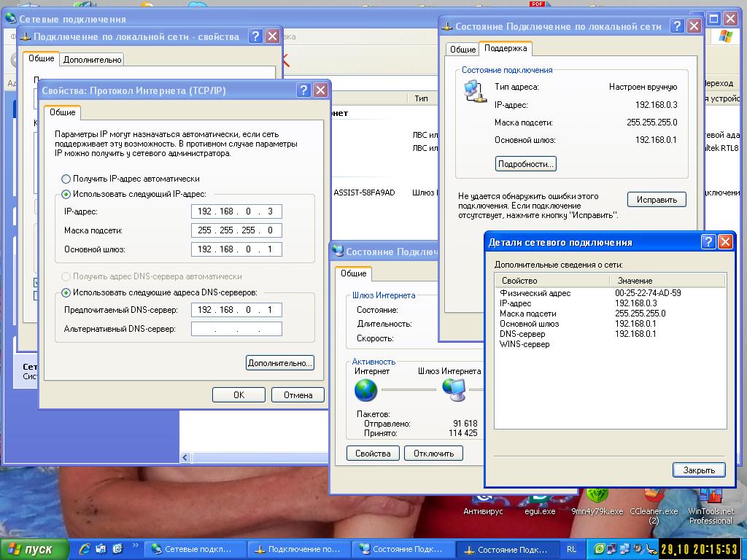Choose Использовать следующие адреса DNS-серверов radio
This screenshot has width=747, height=560.
tap(66, 292)
